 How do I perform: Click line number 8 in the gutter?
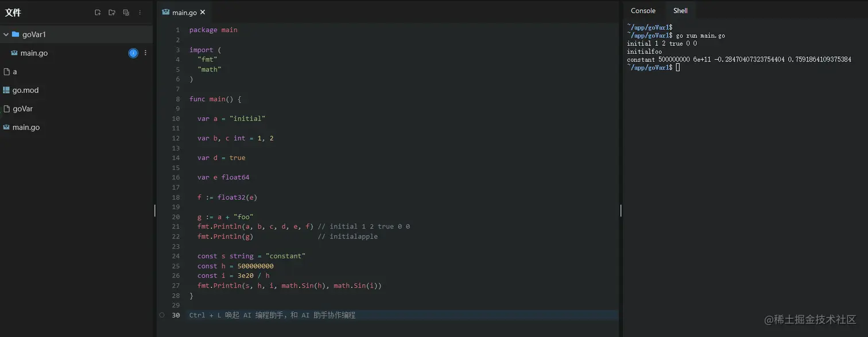177,99
